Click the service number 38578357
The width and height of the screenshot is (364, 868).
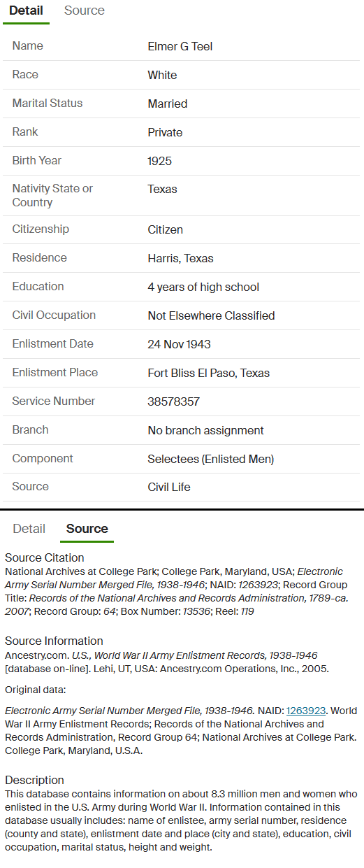173,401
